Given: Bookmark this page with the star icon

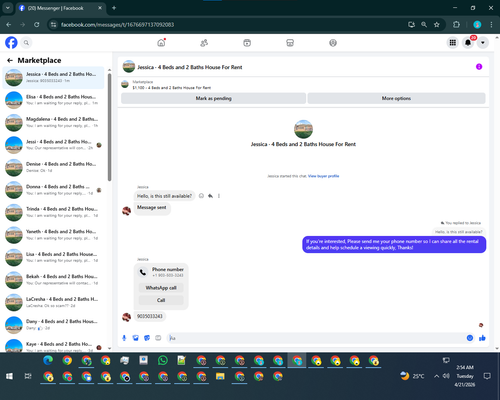Looking at the screenshot, I should (x=437, y=25).
